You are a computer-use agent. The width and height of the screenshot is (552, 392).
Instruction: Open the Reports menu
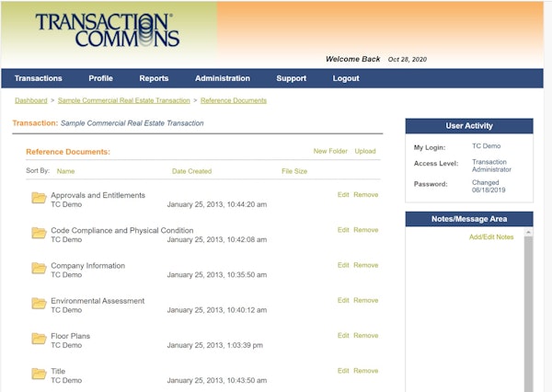click(154, 78)
